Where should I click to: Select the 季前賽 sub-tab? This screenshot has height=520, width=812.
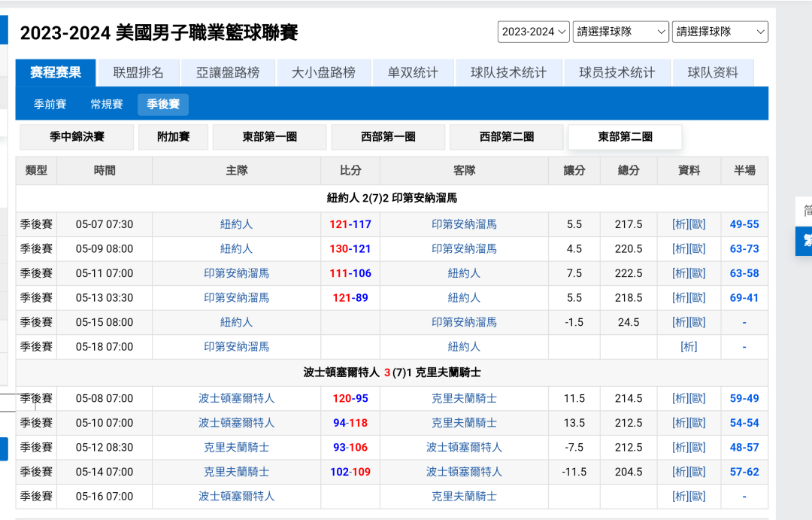(x=50, y=104)
